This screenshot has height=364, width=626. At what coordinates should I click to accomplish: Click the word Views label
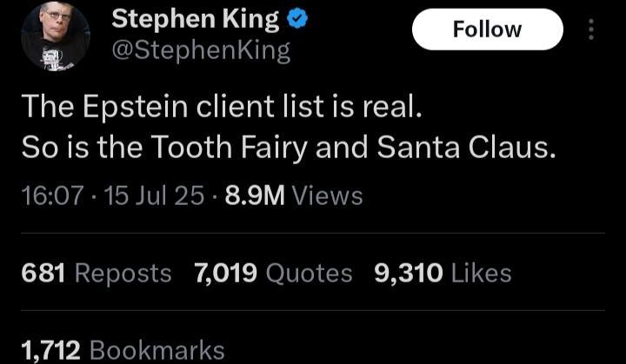328,196
